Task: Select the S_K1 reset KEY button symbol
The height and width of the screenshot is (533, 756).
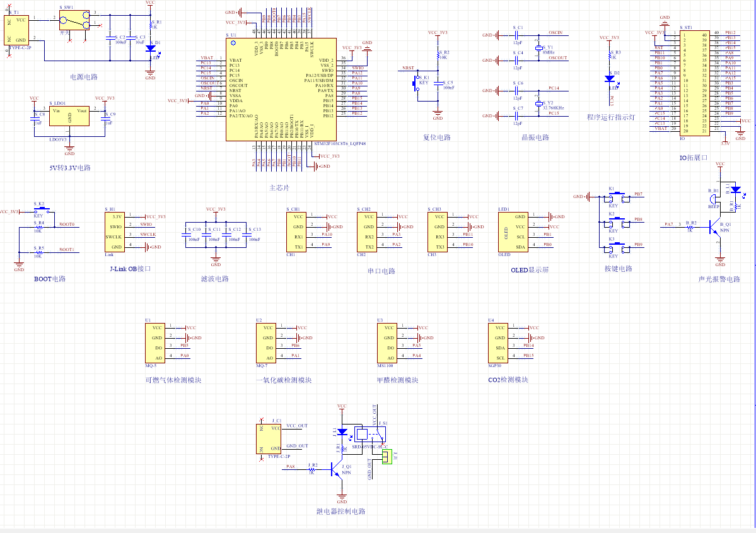Action: click(x=416, y=83)
